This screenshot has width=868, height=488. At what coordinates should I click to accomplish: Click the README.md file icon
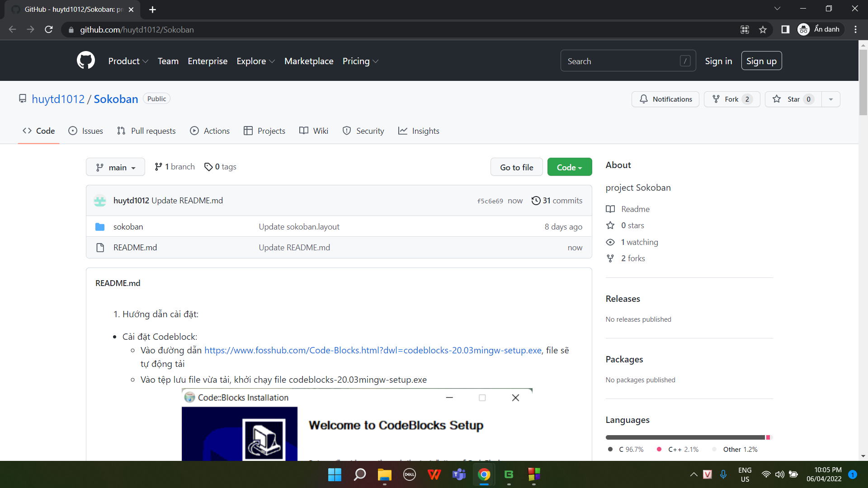pyautogui.click(x=100, y=248)
